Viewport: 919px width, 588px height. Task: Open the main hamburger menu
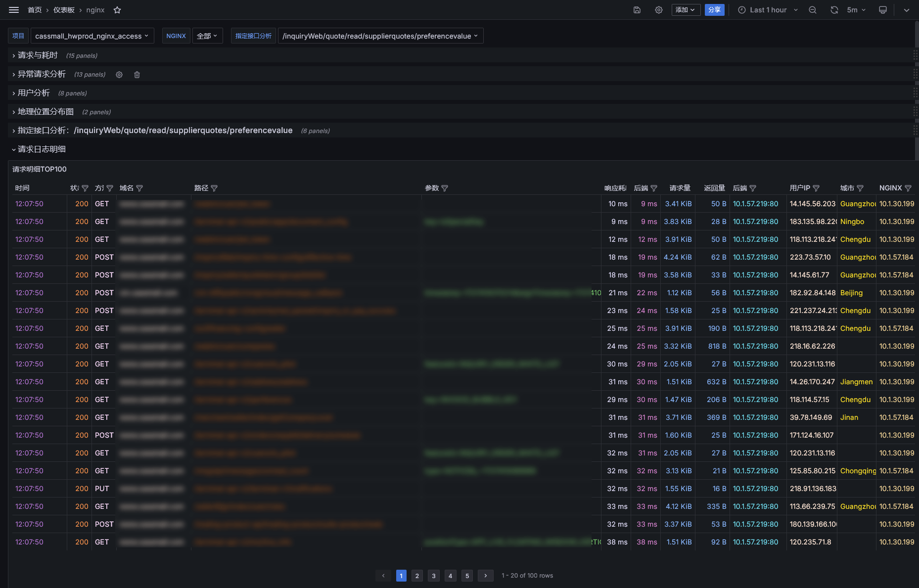[14, 10]
